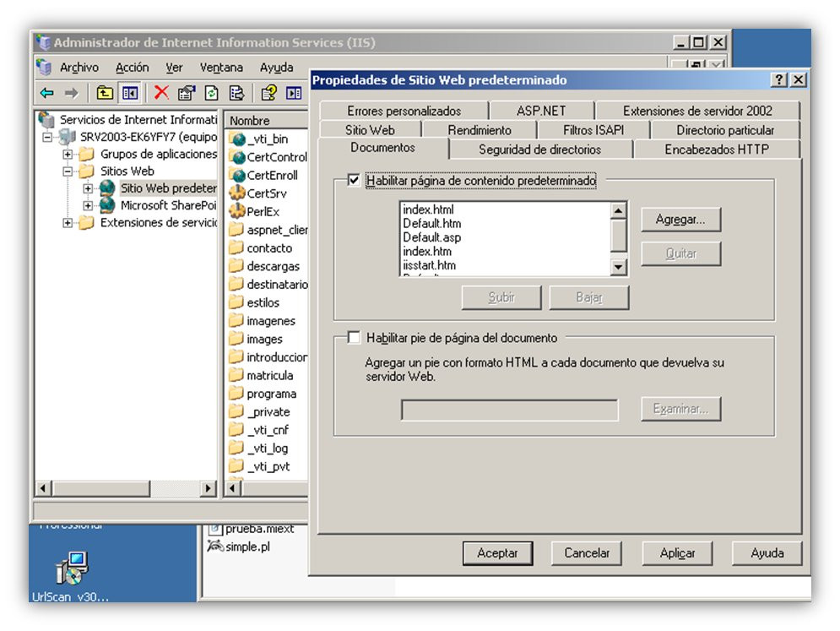Select the CertSrv gear application icon
This screenshot has height=631, width=840.
[x=236, y=193]
